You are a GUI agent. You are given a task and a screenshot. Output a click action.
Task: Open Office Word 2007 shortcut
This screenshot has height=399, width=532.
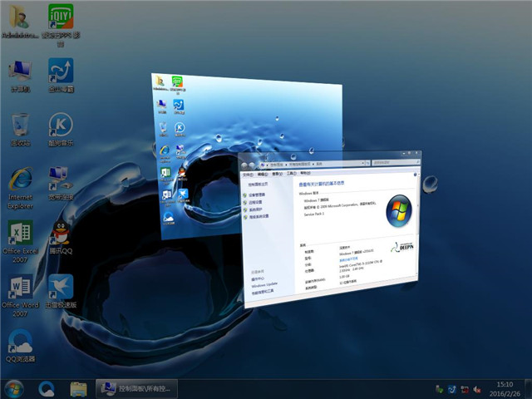pyautogui.click(x=20, y=288)
